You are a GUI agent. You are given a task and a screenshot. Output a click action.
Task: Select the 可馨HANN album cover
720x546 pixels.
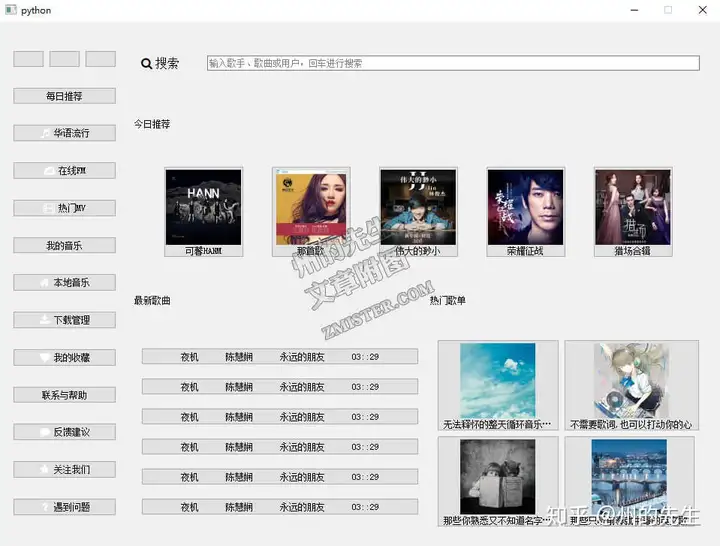203,212
